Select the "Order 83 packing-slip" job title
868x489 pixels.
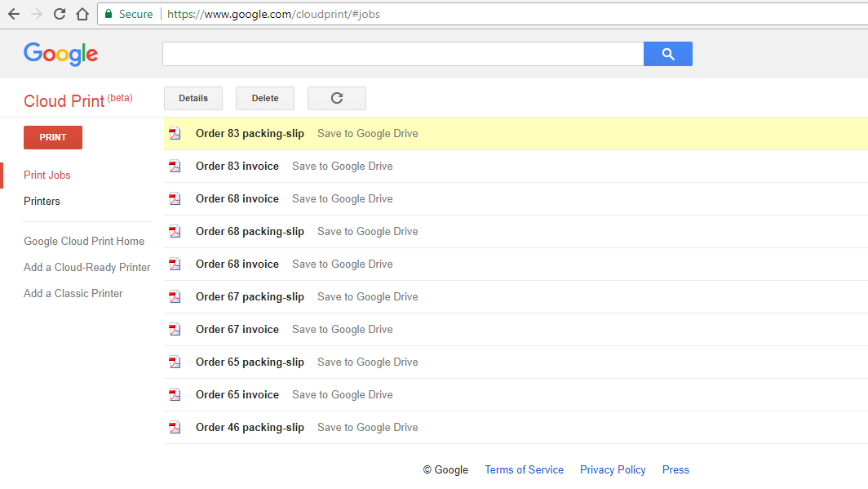click(x=250, y=133)
